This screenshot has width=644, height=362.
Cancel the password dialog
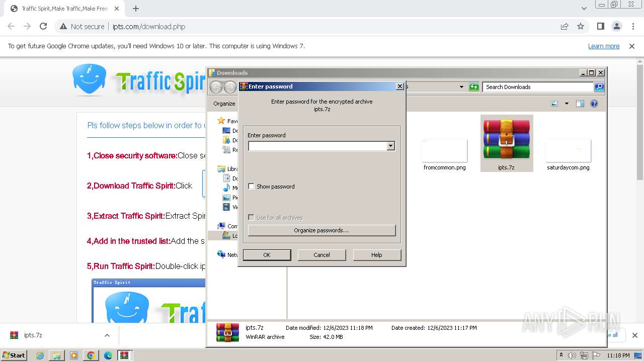click(321, 255)
